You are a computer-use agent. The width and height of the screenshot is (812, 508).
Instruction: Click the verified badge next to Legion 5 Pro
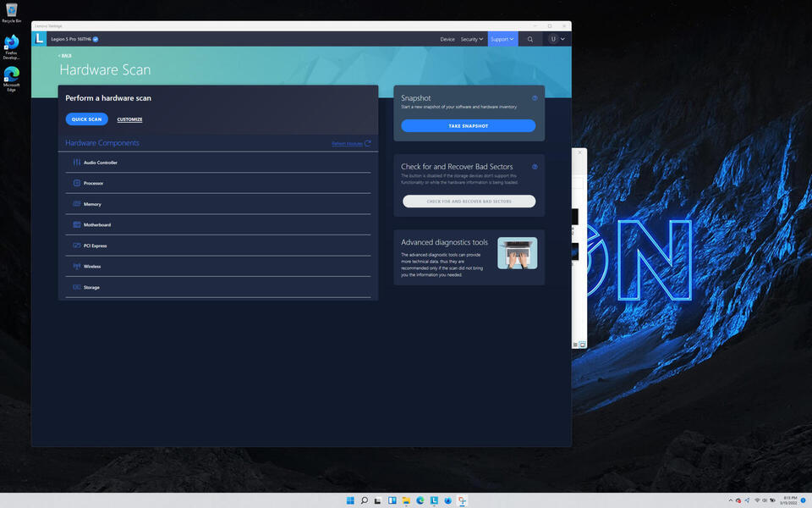pyautogui.click(x=96, y=40)
